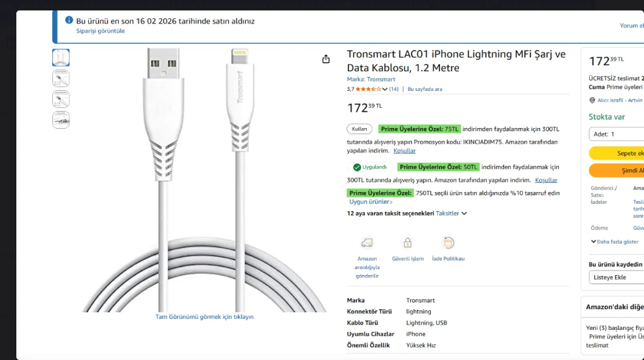The width and height of the screenshot is (644, 360).
Task: Expand Daha fazla göster details
Action: tap(615, 242)
